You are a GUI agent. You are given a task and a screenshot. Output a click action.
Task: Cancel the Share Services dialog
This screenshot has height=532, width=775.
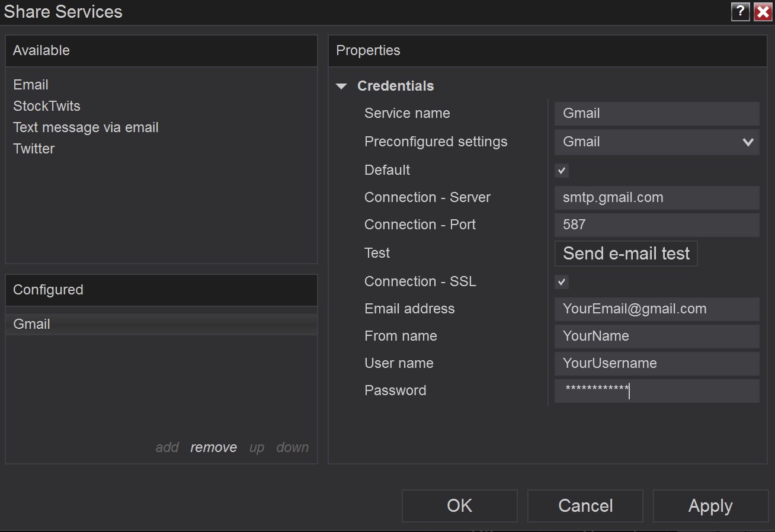585,505
